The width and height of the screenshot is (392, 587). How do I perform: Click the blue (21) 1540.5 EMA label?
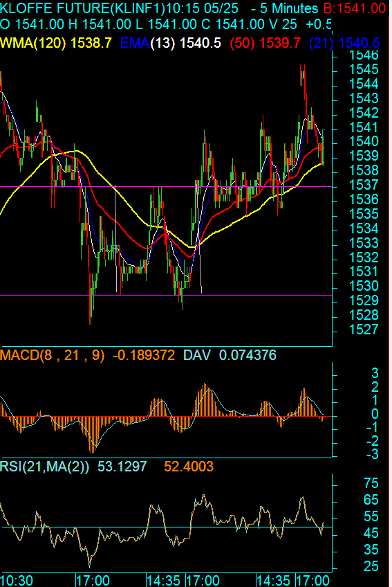[x=344, y=43]
